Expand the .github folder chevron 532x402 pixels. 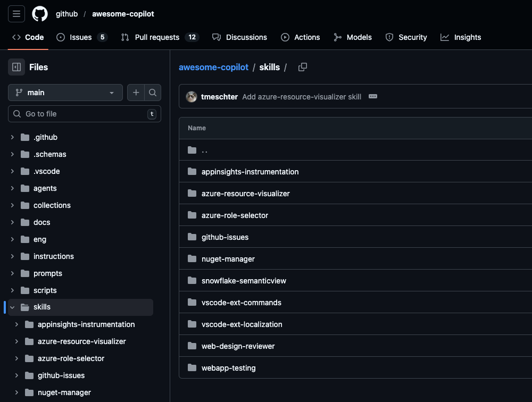(12, 137)
